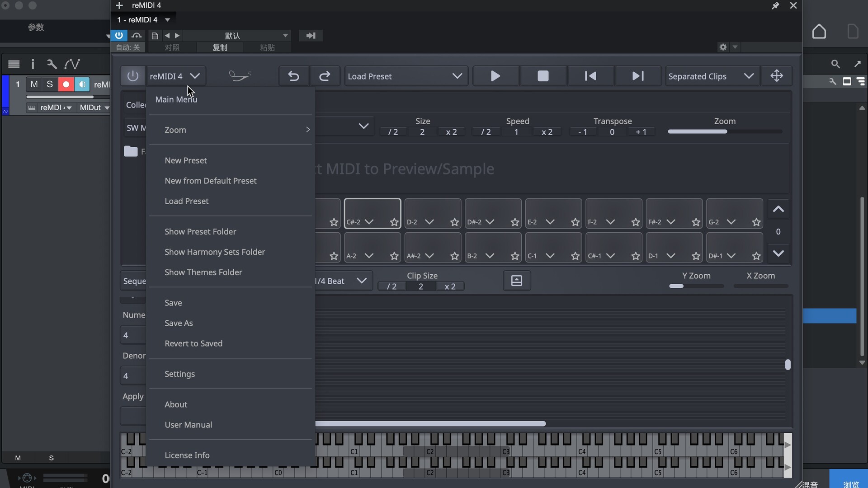Page clip slots down with chevron
The image size is (868, 488).
(778, 253)
